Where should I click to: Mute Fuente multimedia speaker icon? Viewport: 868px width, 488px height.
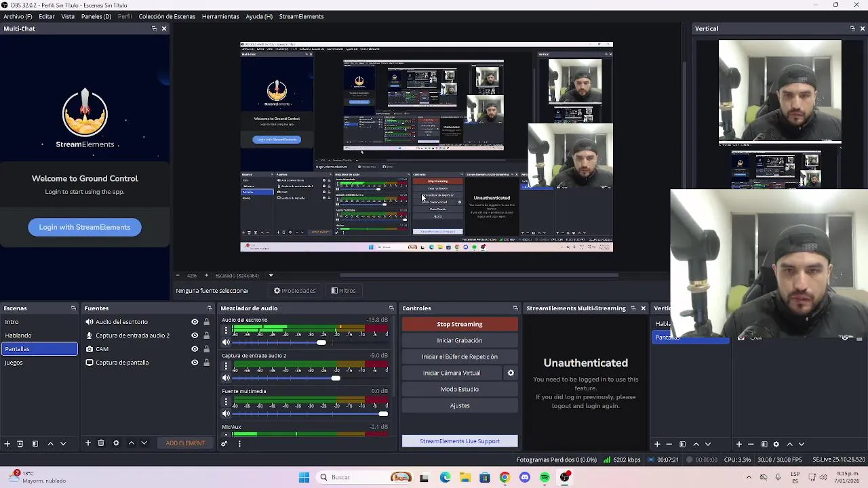(x=226, y=413)
